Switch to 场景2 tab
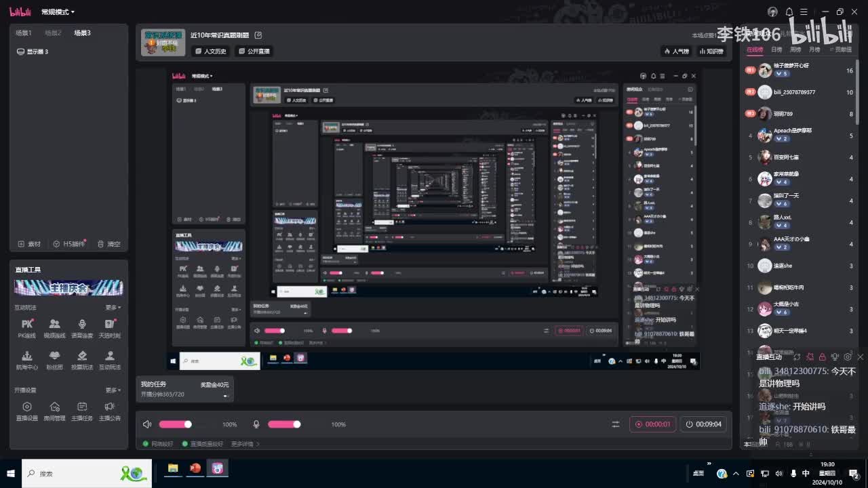Screen dimensions: 868x488 [x=53, y=33]
